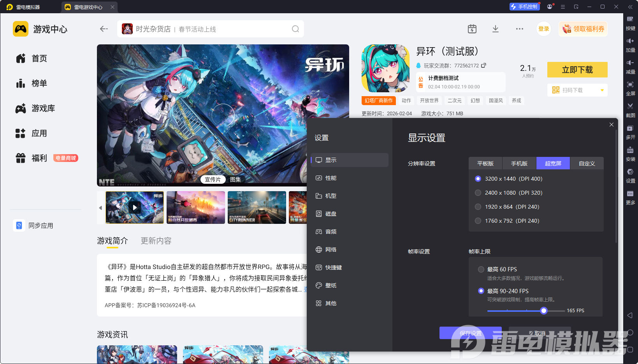Switch to 手机版 resolution tab
This screenshot has height=364, width=638.
coord(519,164)
